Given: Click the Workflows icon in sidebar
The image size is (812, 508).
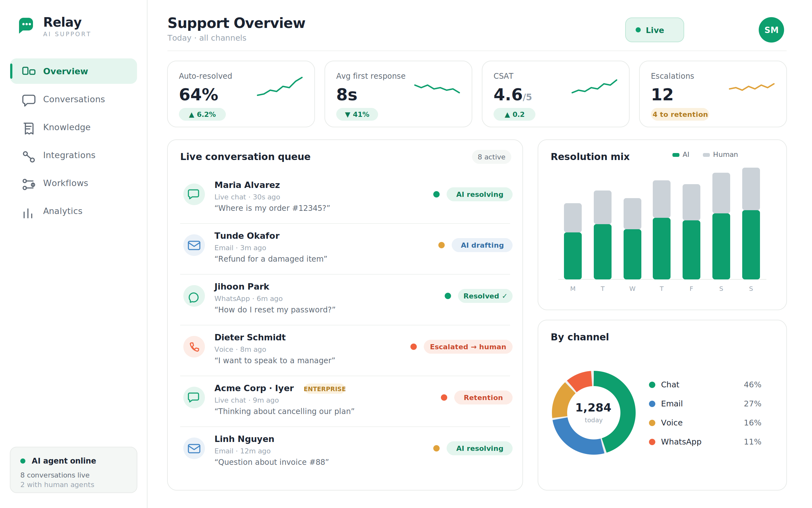Looking at the screenshot, I should point(29,184).
